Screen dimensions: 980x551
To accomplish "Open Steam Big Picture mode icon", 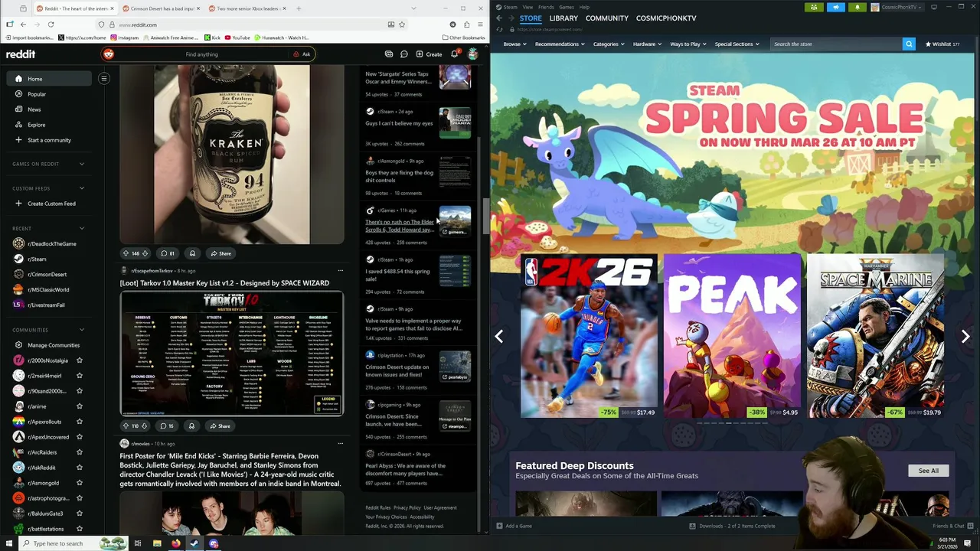I will point(933,7).
